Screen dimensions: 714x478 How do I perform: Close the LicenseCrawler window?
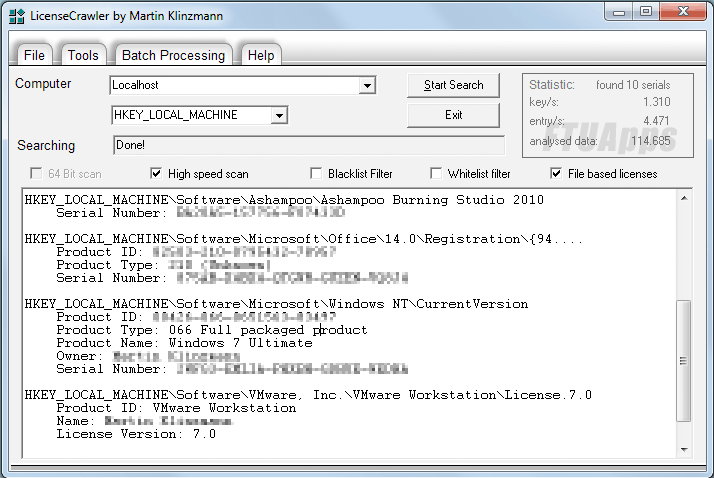[x=683, y=11]
